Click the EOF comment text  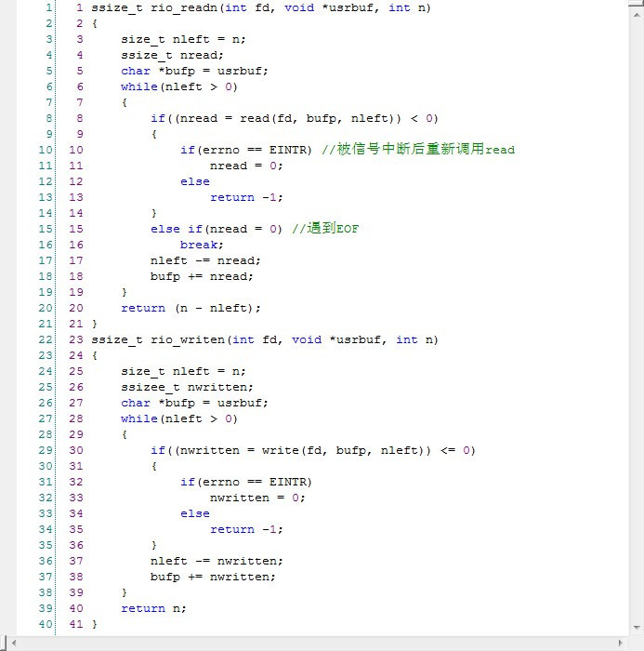click(x=324, y=229)
